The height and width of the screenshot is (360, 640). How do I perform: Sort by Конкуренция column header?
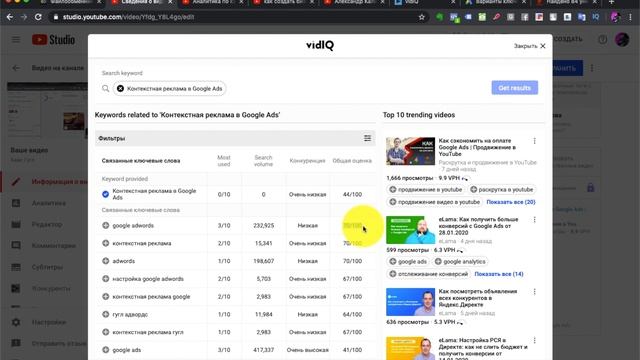pyautogui.click(x=307, y=161)
